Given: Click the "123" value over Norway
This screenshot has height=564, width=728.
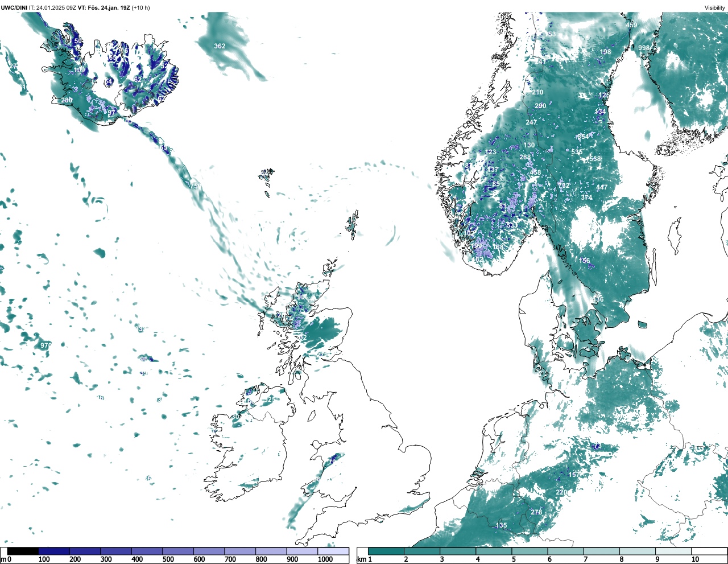Looking at the screenshot, I should [491, 152].
